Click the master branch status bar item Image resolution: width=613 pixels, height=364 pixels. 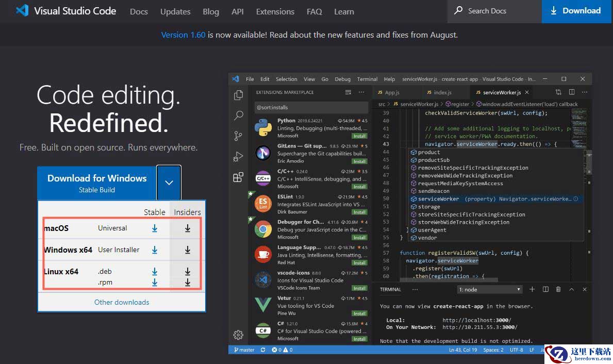[x=244, y=350]
